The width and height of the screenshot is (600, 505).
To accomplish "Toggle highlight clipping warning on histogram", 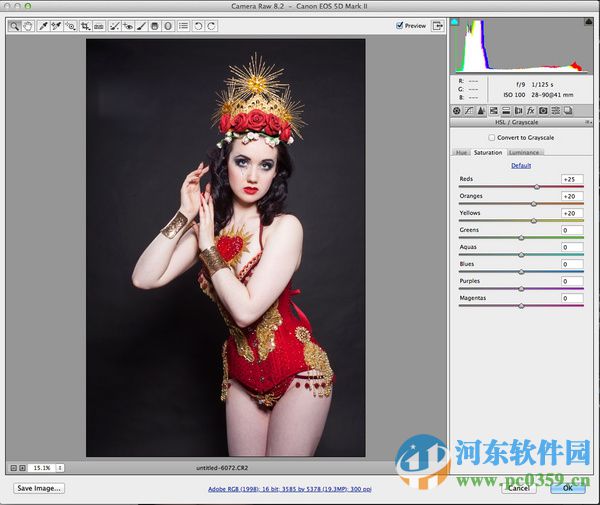I will (589, 22).
